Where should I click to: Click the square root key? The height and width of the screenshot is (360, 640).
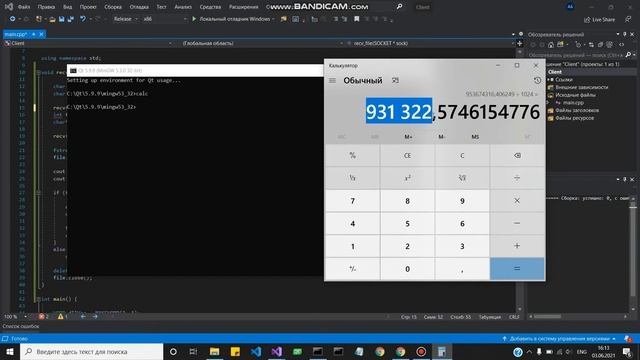point(462,178)
